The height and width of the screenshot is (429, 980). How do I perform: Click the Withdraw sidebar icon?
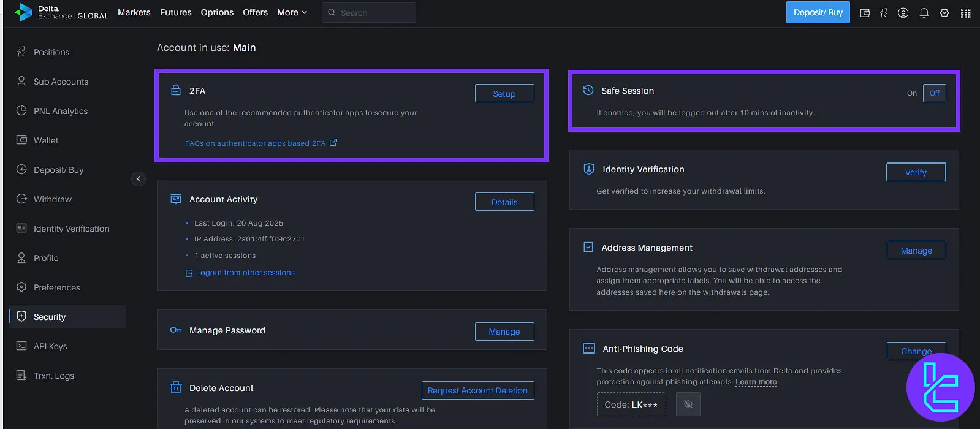[21, 199]
